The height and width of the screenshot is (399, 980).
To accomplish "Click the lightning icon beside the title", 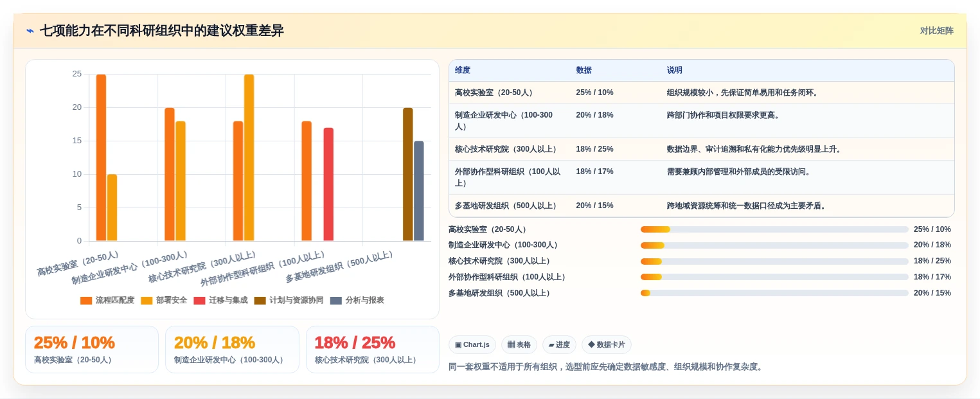I will pyautogui.click(x=30, y=31).
